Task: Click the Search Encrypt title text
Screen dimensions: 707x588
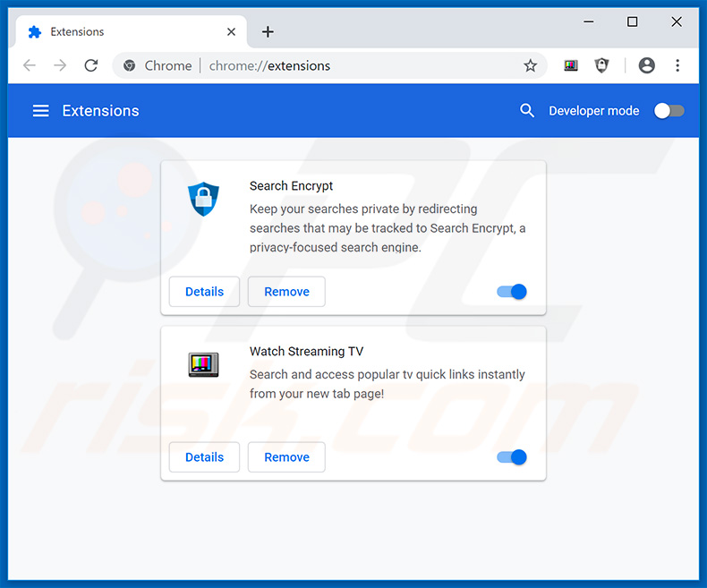Action: [x=291, y=186]
